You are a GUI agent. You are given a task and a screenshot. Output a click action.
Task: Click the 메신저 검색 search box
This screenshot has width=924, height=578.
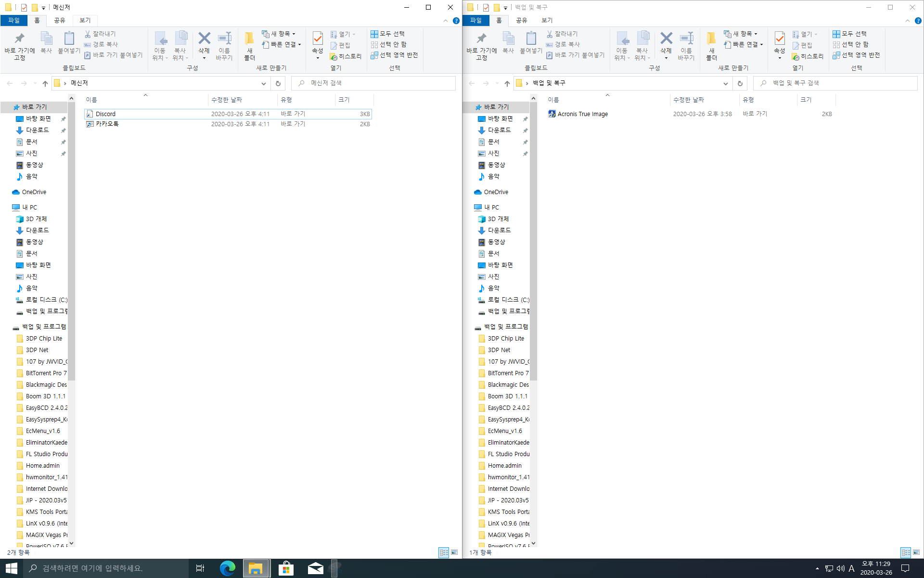point(373,83)
